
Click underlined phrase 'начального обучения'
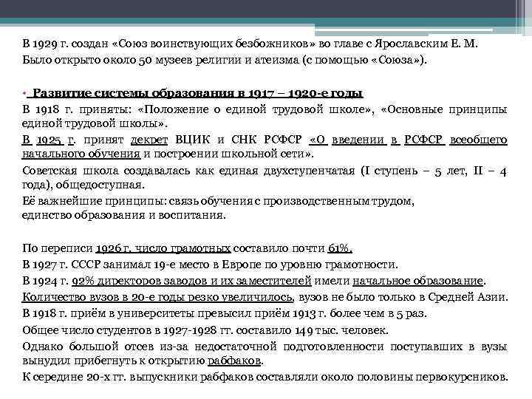click(81, 154)
